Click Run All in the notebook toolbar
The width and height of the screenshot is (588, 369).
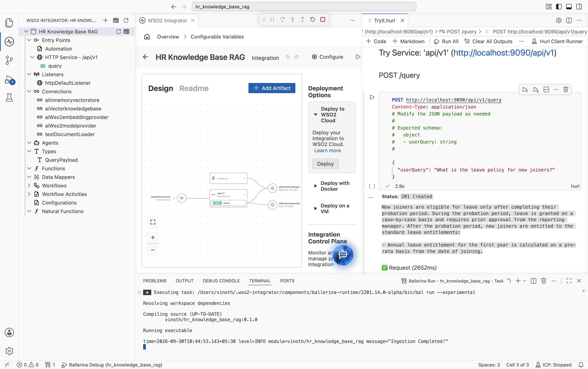tap(446, 41)
